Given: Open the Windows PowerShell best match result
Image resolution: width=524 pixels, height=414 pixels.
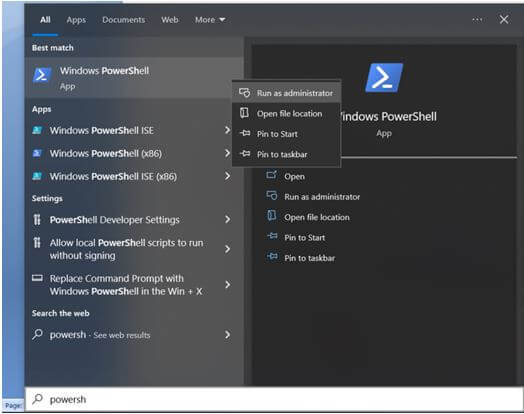Looking at the screenshot, I should pyautogui.click(x=134, y=78).
